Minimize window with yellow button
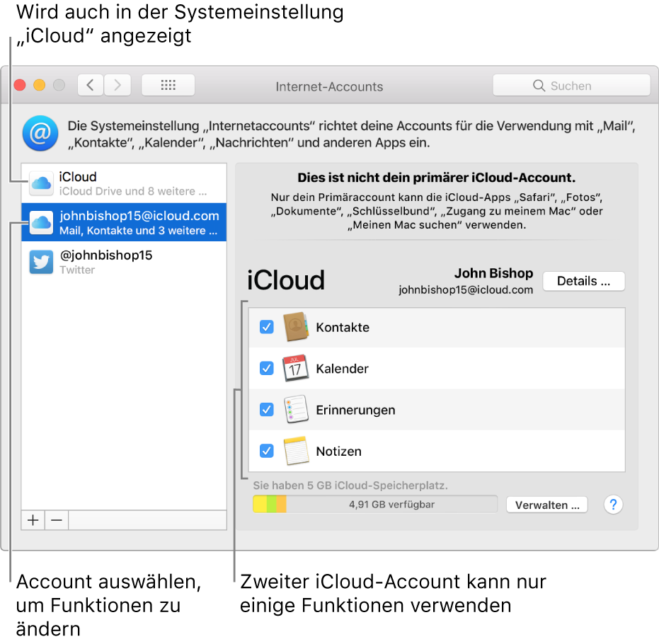 coord(39,85)
